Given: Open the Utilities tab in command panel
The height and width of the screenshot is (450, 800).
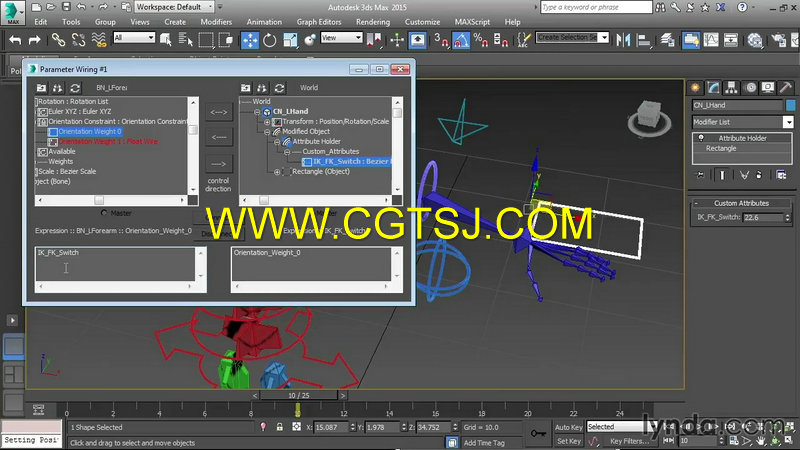Looking at the screenshot, I should pyautogui.click(x=786, y=88).
